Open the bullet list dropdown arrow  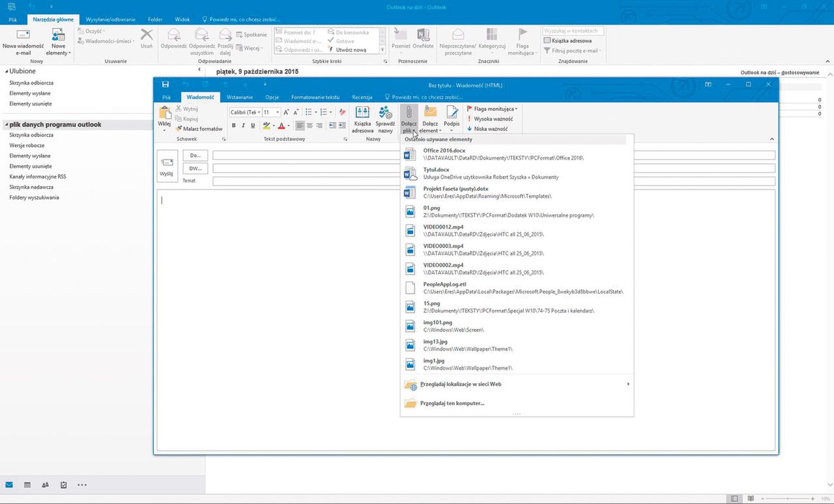point(316,113)
